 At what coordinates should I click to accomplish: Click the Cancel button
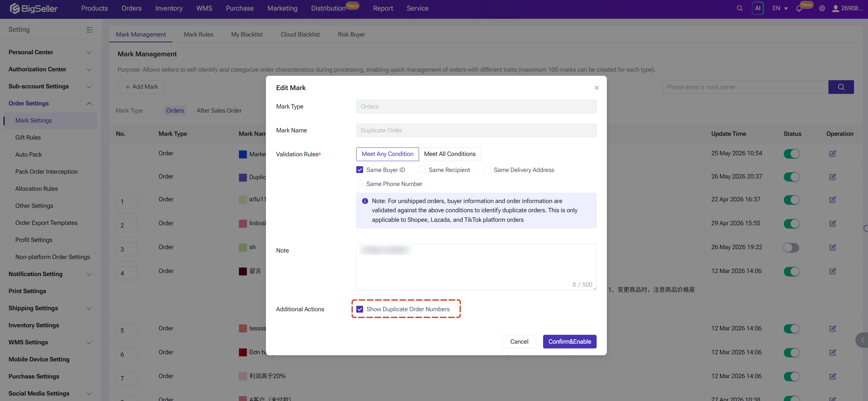pyautogui.click(x=519, y=342)
